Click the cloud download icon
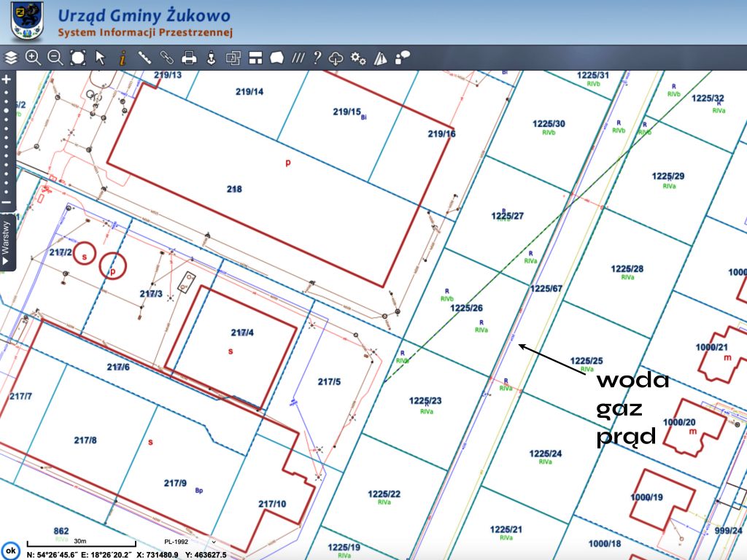The height and width of the screenshot is (560, 747). click(336, 58)
